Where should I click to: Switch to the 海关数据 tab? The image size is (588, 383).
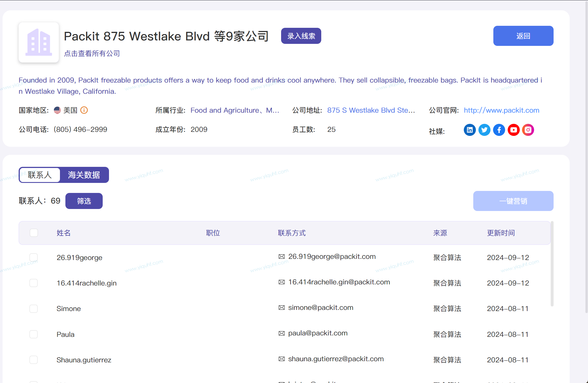pyautogui.click(x=84, y=175)
